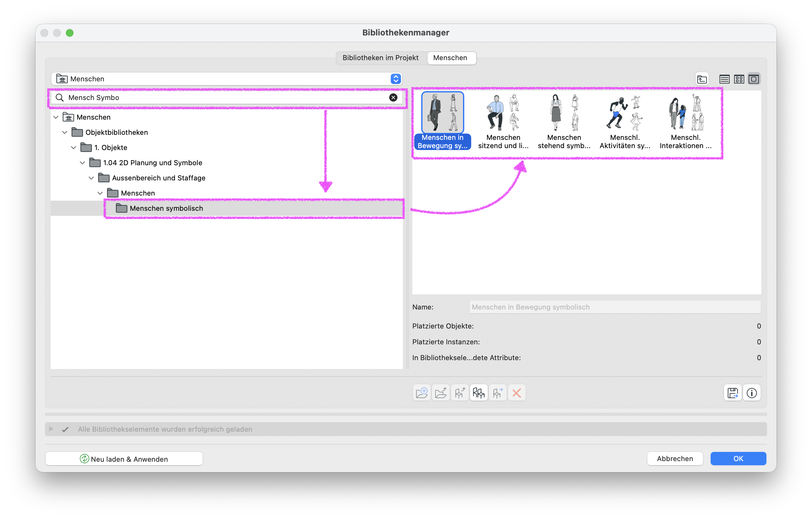The image size is (812, 519).
Task: Collapse the Menschen subfolder node
Action: (100, 193)
